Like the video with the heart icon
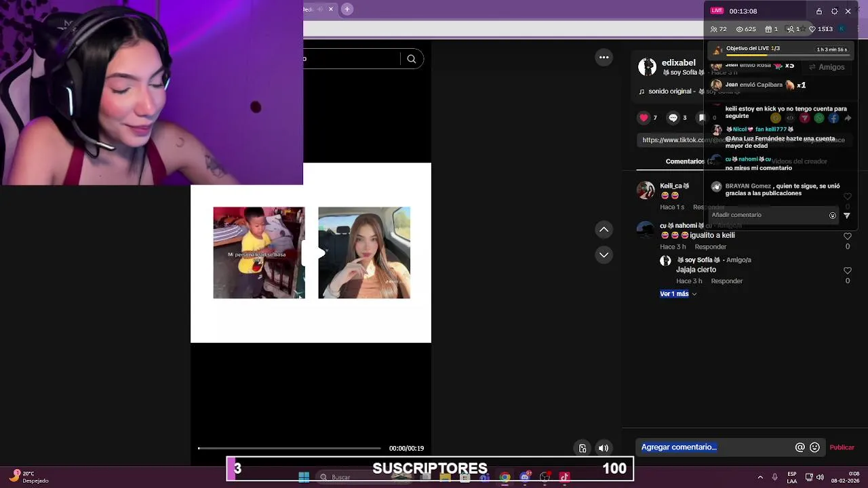This screenshot has width=868, height=488. pyautogui.click(x=644, y=118)
